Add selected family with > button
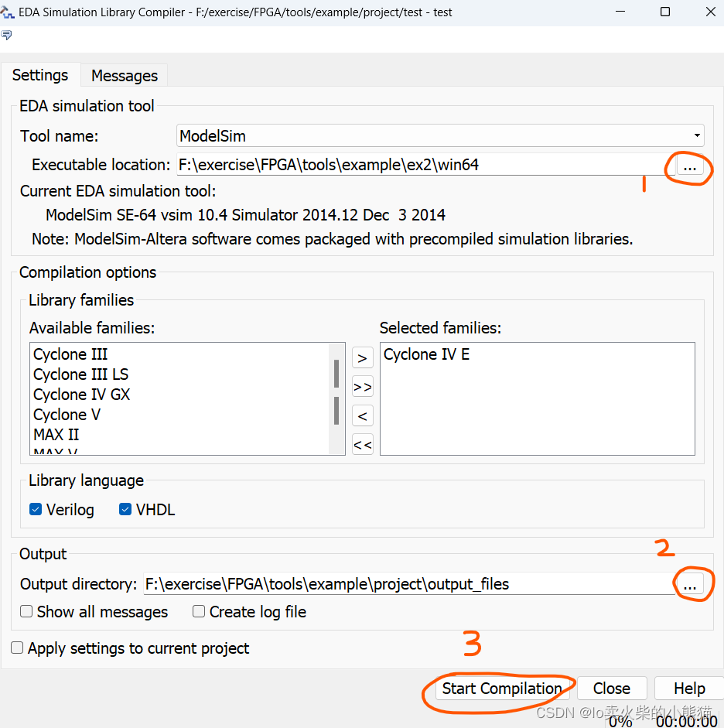Image resolution: width=724 pixels, height=728 pixels. coord(362,357)
